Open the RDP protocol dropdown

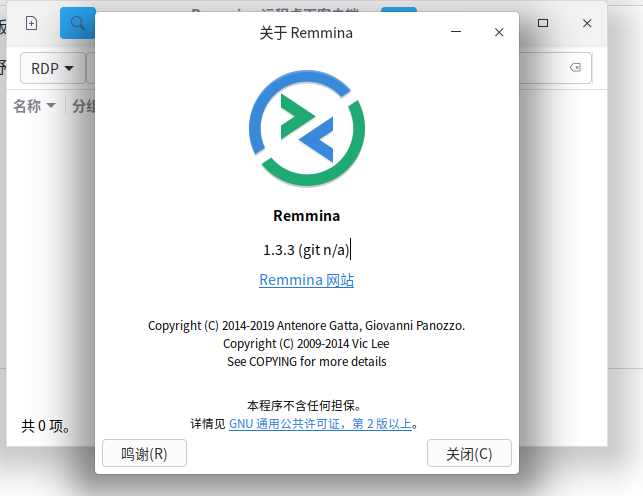[x=52, y=68]
